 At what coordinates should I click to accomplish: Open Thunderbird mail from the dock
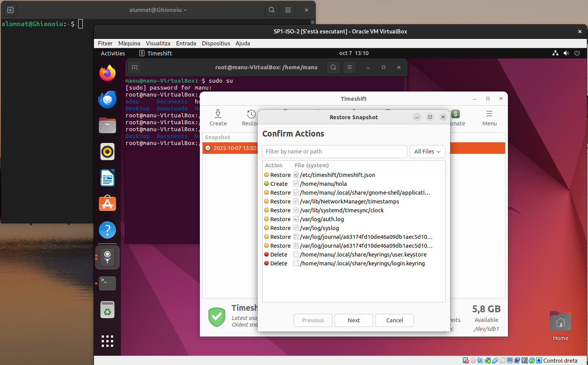107,100
